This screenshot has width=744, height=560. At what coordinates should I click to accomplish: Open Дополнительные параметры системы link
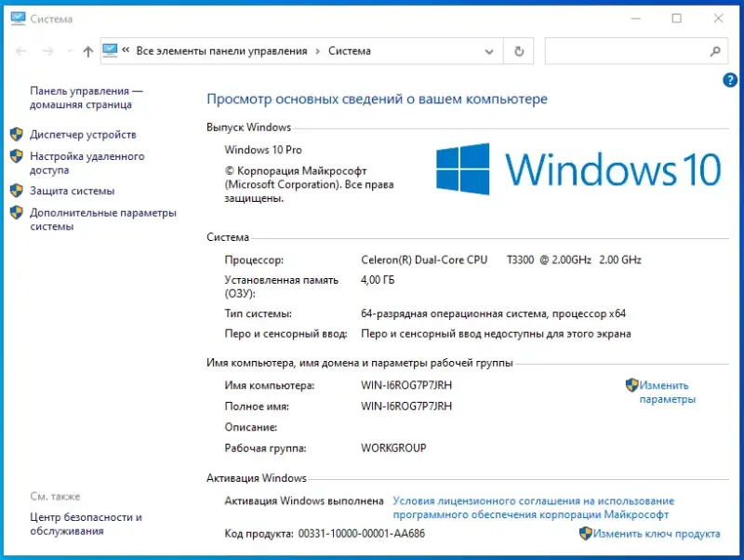pos(103,220)
